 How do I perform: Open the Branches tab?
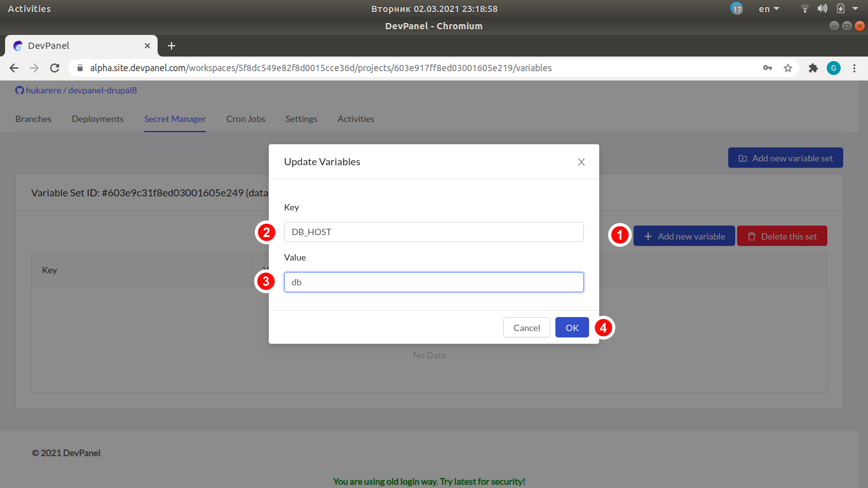point(33,119)
